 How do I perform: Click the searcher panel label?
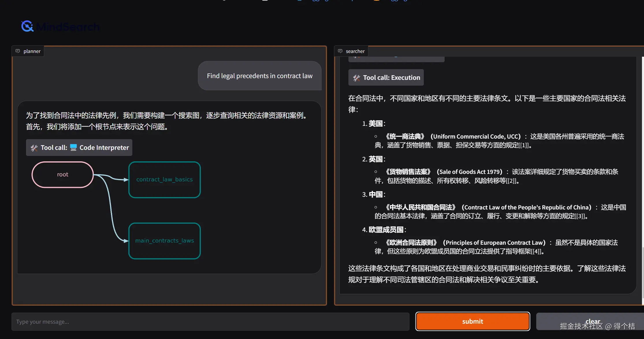point(355,51)
